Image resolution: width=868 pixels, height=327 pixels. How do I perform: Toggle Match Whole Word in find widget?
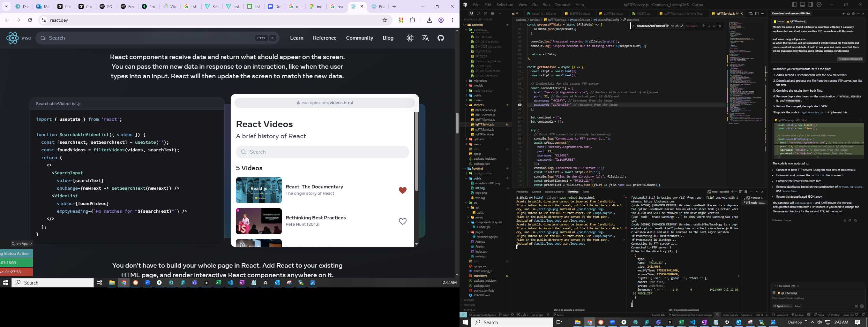[x=677, y=26]
